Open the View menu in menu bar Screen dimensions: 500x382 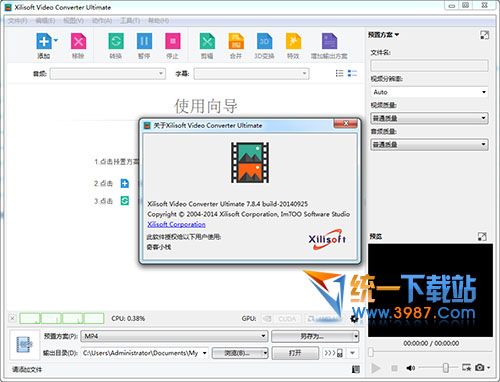click(x=73, y=21)
